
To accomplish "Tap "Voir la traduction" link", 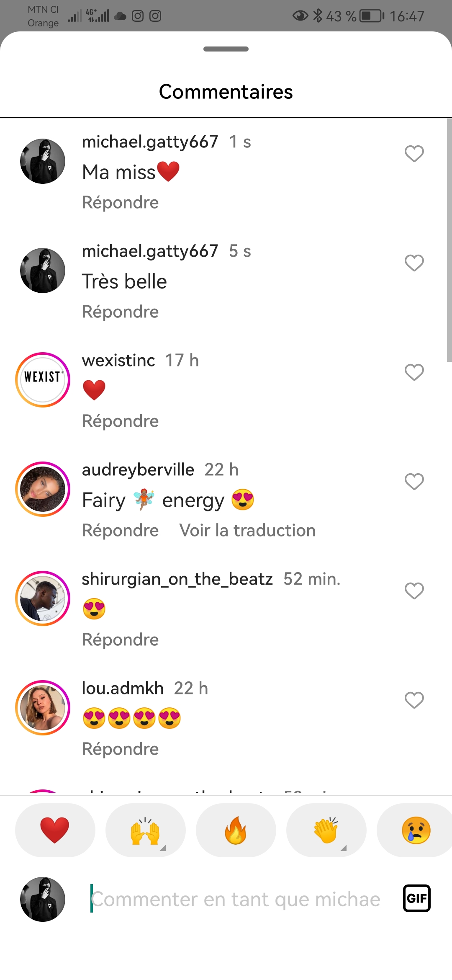I will [x=247, y=531].
